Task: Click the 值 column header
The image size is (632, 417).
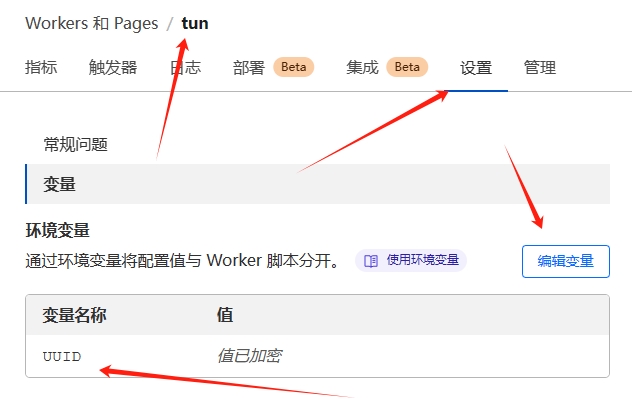Action: coord(225,315)
